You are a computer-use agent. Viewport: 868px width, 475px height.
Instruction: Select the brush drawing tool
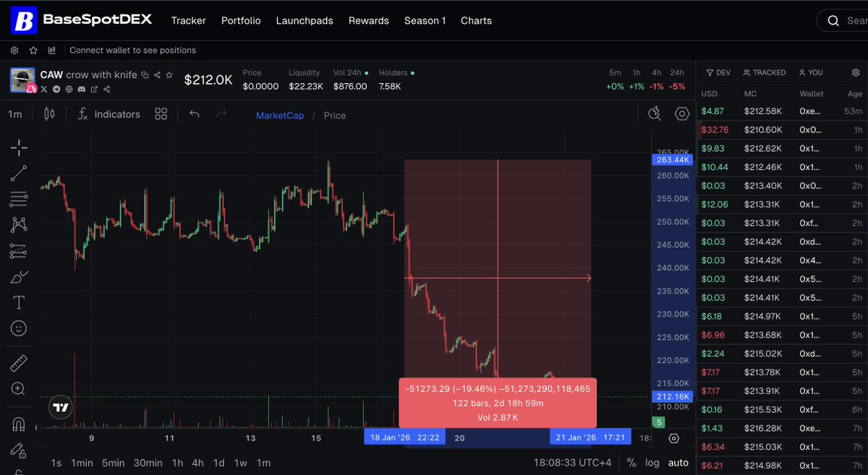pyautogui.click(x=19, y=277)
